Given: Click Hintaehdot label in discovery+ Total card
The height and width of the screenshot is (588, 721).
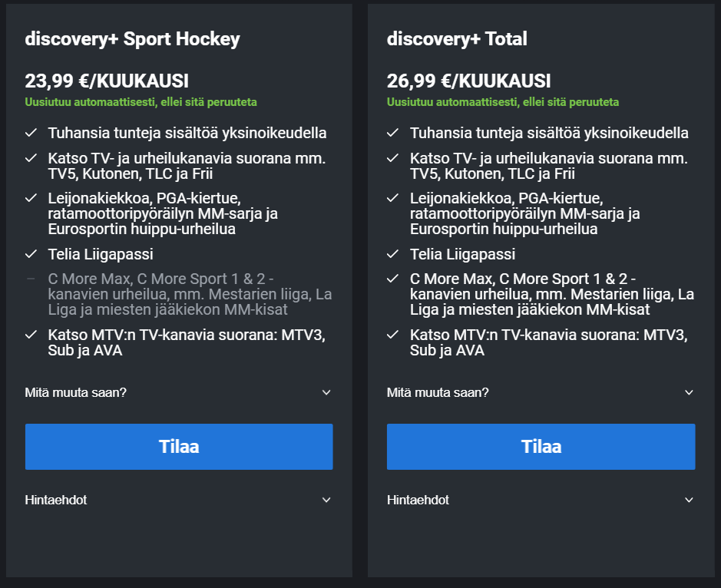Looking at the screenshot, I should (x=418, y=500).
